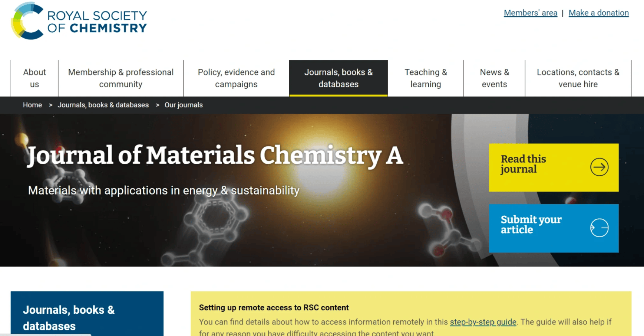Open the Members' area link
Viewport: 644px width, 336px height.
coord(530,13)
